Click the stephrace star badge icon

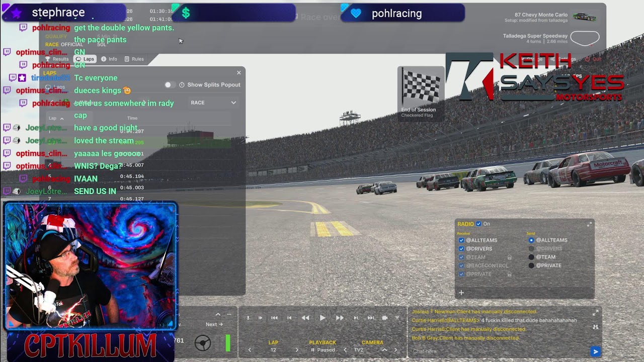click(16, 13)
